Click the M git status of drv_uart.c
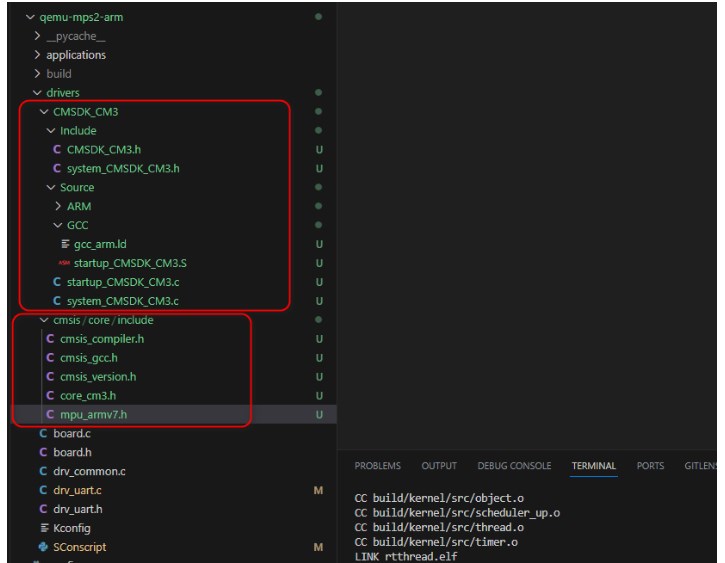 click(x=318, y=490)
